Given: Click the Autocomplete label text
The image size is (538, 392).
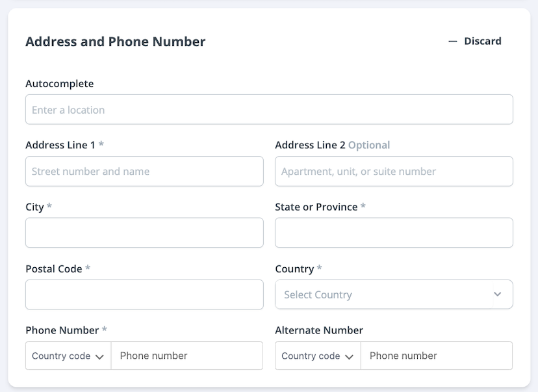Looking at the screenshot, I should [59, 84].
